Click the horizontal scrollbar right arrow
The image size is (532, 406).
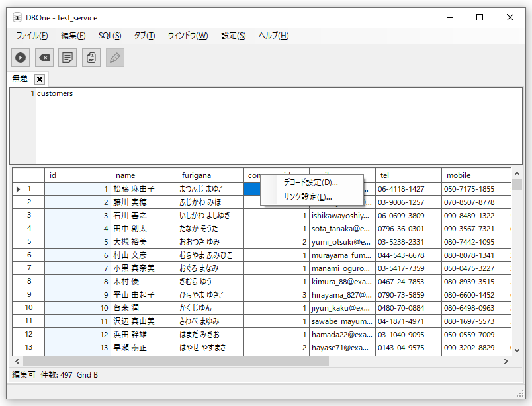pyautogui.click(x=506, y=362)
